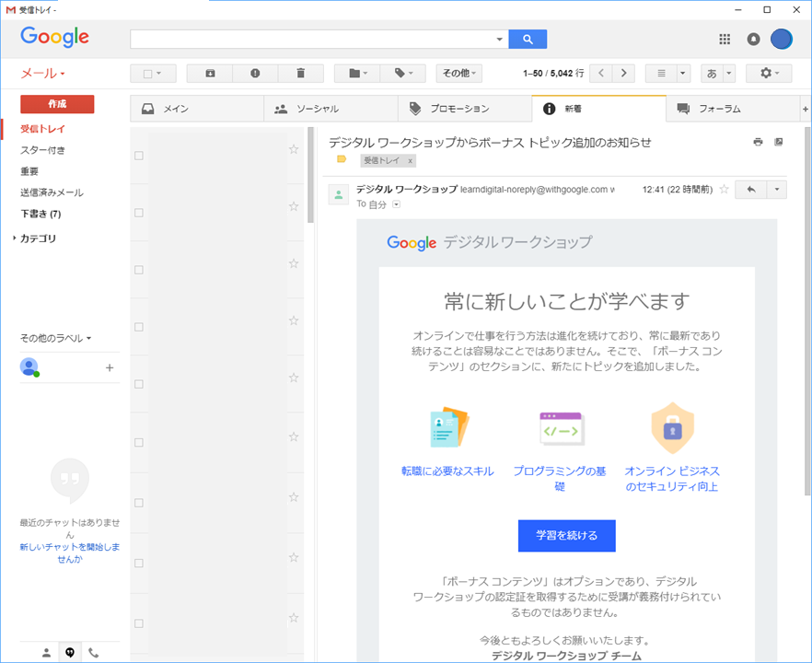Click the Google logo
The image size is (812, 663).
(55, 37)
